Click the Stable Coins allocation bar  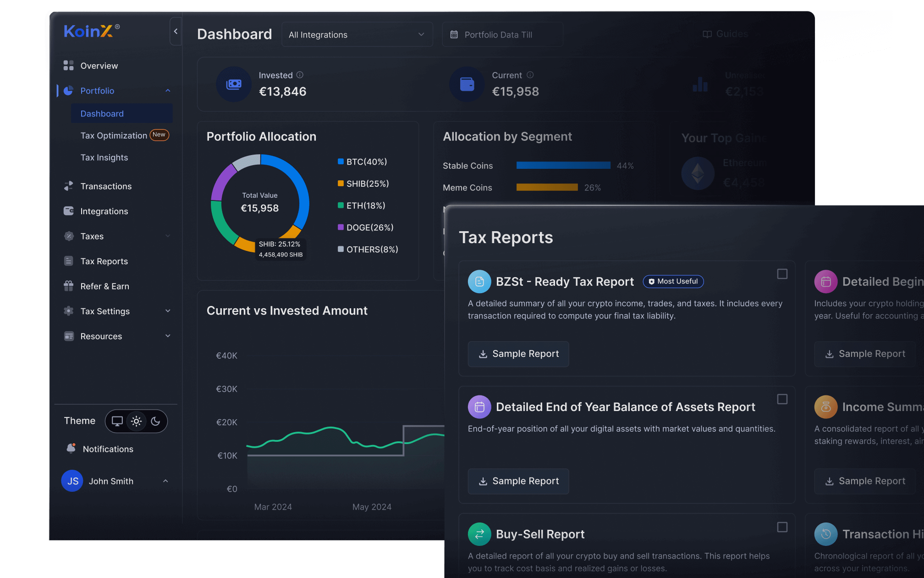click(x=563, y=165)
